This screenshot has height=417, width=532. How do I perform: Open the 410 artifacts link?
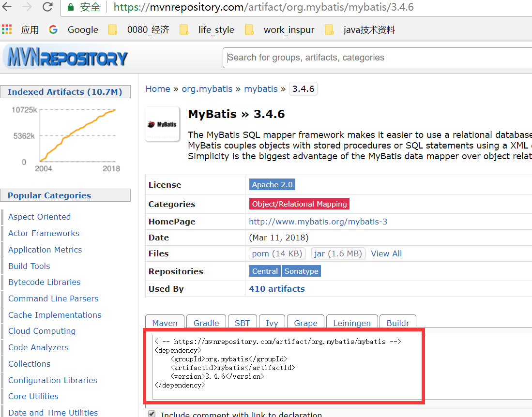click(x=277, y=289)
